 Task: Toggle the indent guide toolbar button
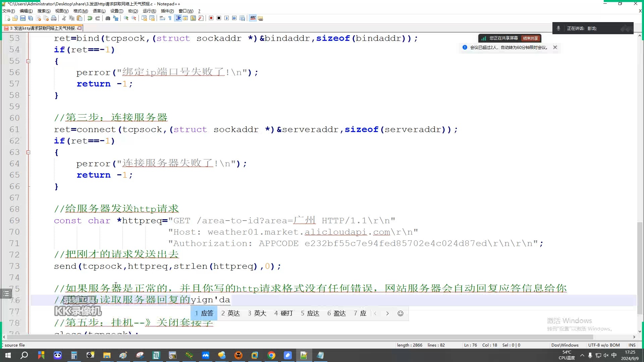[x=178, y=18]
